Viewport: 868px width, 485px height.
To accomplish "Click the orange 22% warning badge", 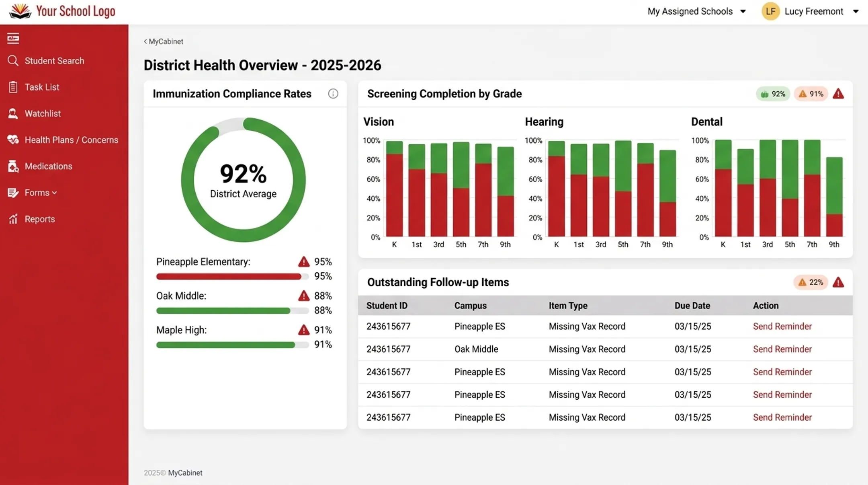I will (811, 282).
